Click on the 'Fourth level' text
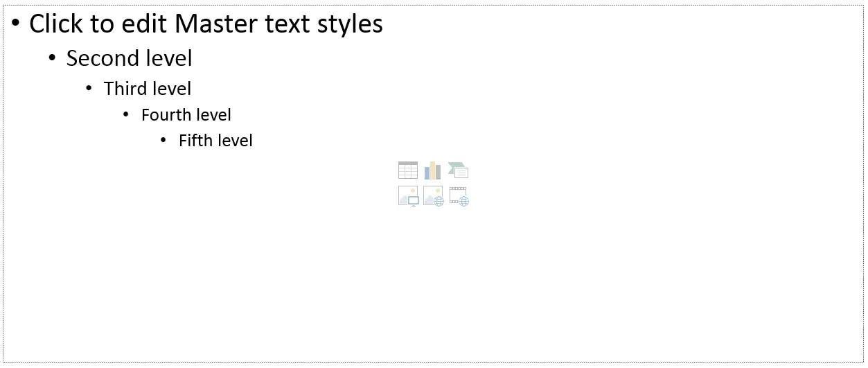Image resolution: width=868 pixels, height=368 pixels. click(186, 115)
